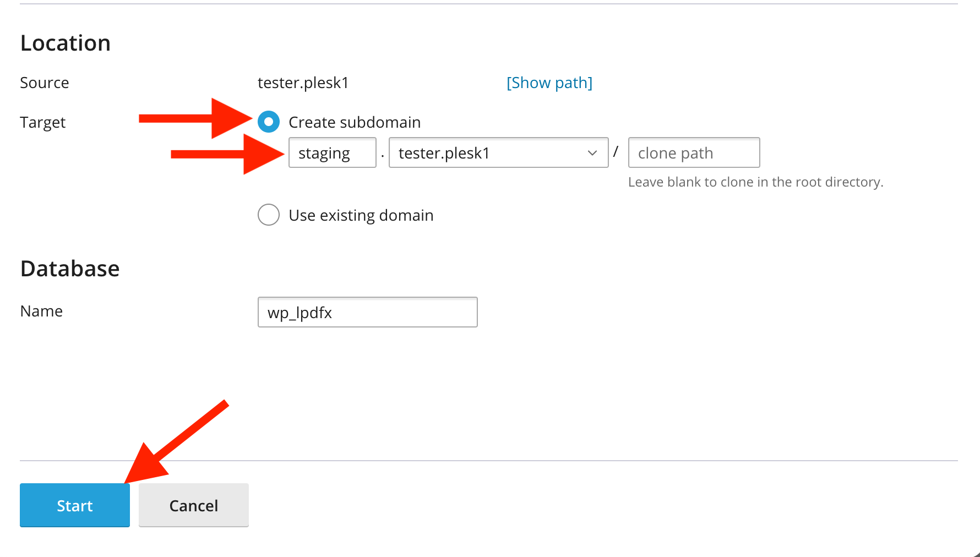Click the Target label
The image size is (980, 557).
[43, 122]
